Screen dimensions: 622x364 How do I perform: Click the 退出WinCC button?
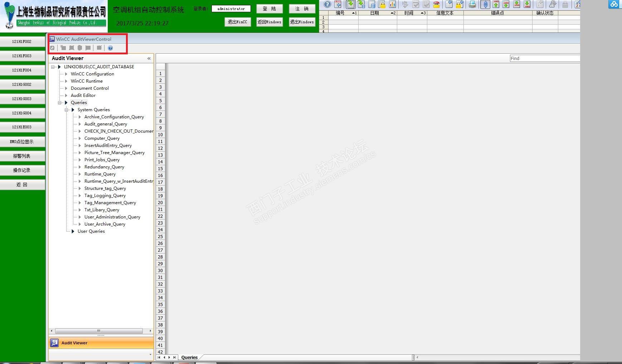tap(238, 22)
